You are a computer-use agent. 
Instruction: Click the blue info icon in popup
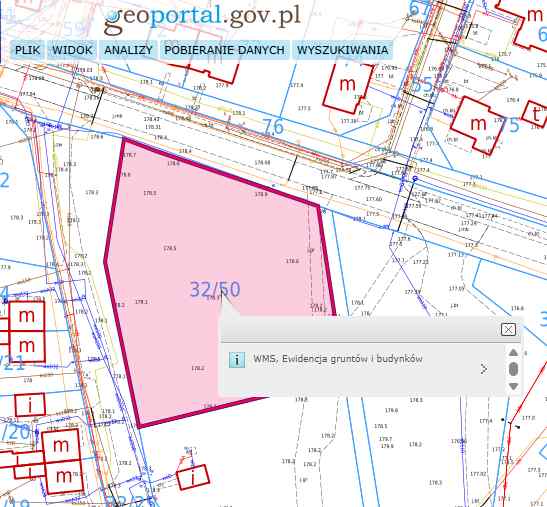tap(237, 359)
